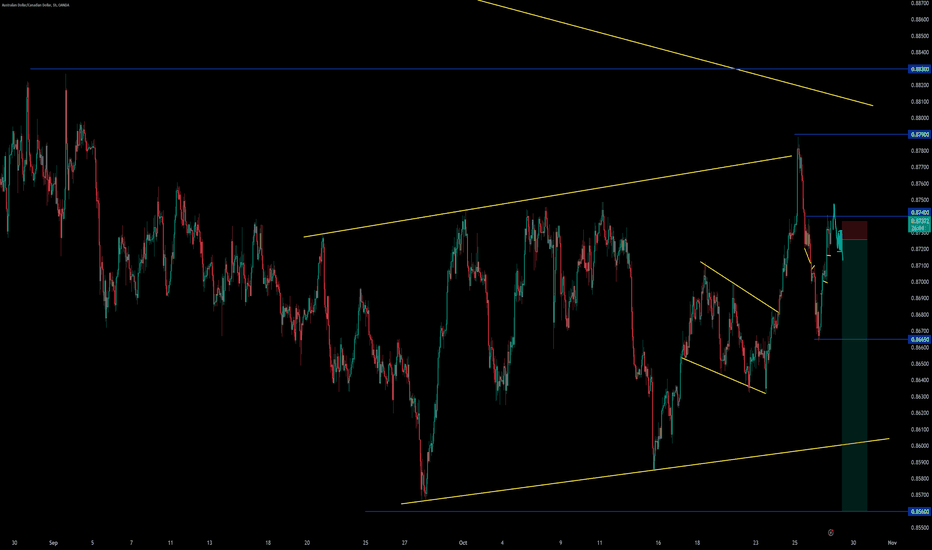Select the red stop-loss zone of the short position
The image size is (932, 550).
[855, 230]
